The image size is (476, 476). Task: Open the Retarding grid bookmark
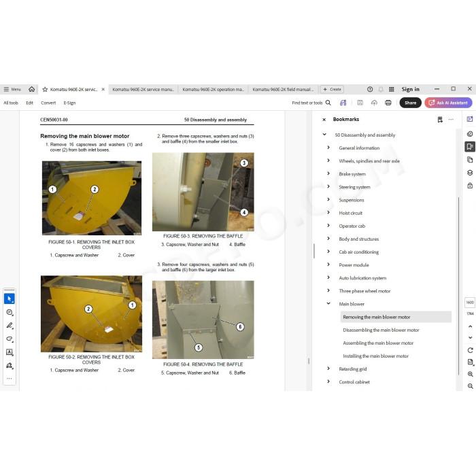tap(353, 369)
